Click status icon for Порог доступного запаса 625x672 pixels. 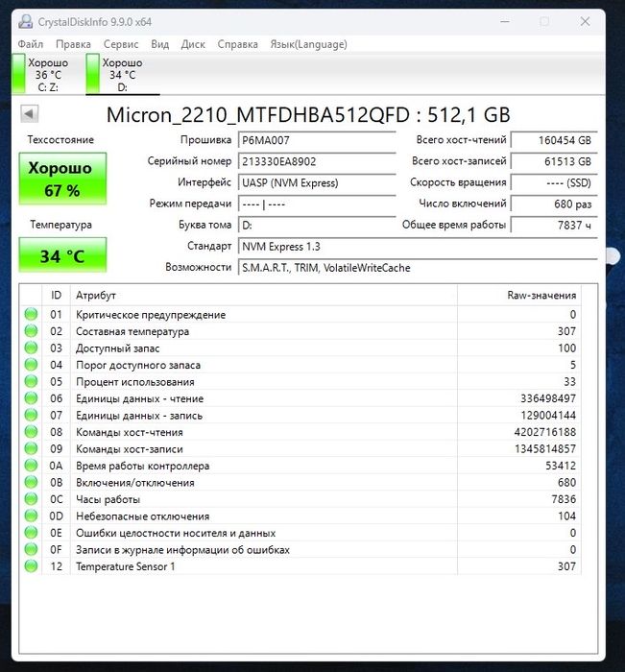point(31,365)
